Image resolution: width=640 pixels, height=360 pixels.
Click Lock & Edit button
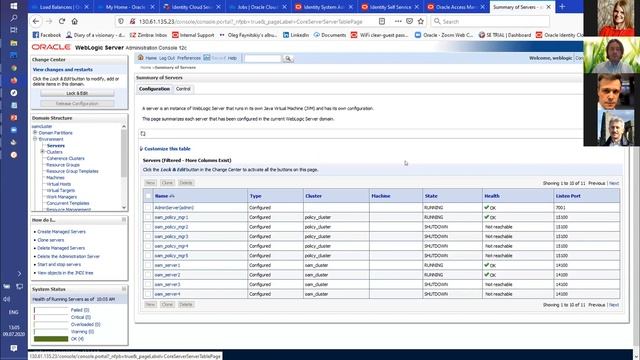[77, 93]
